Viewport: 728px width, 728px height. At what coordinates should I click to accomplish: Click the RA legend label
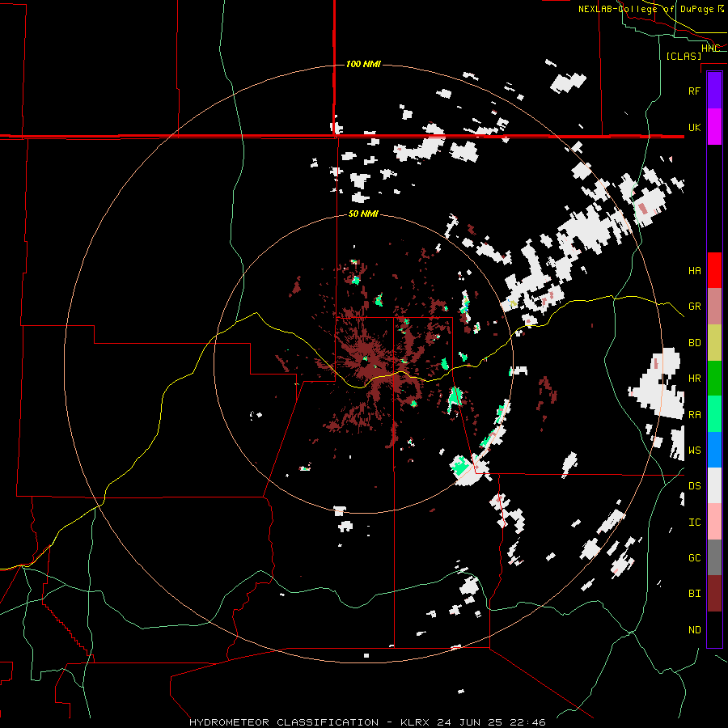pos(694,414)
